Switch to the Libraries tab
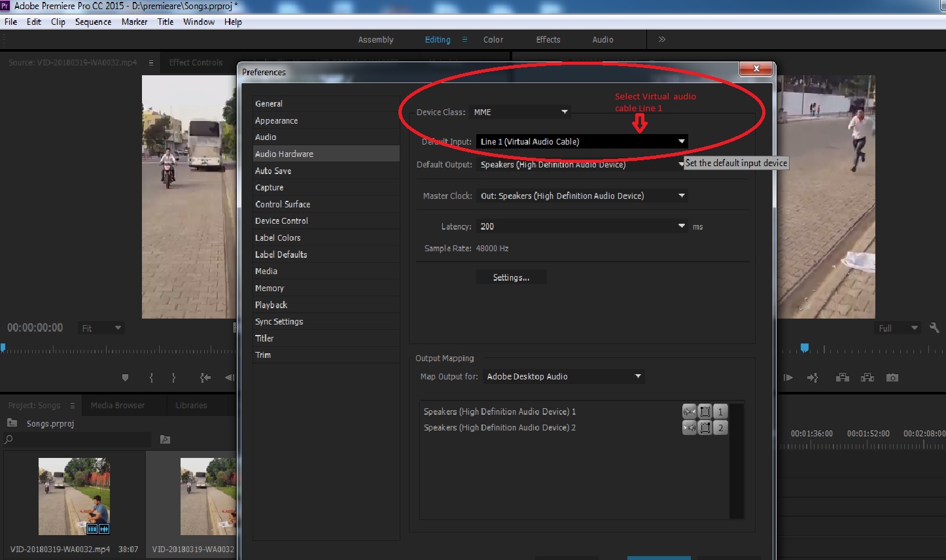 click(191, 406)
